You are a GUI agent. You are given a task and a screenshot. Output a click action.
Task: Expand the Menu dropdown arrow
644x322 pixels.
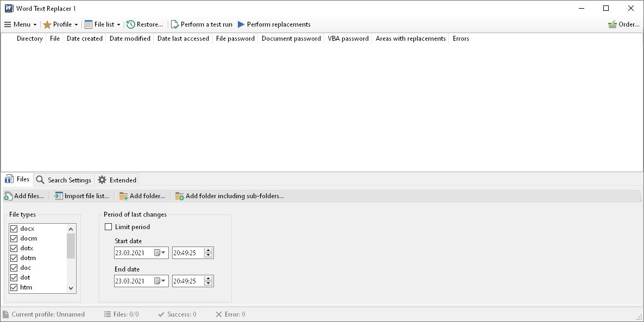tap(35, 24)
